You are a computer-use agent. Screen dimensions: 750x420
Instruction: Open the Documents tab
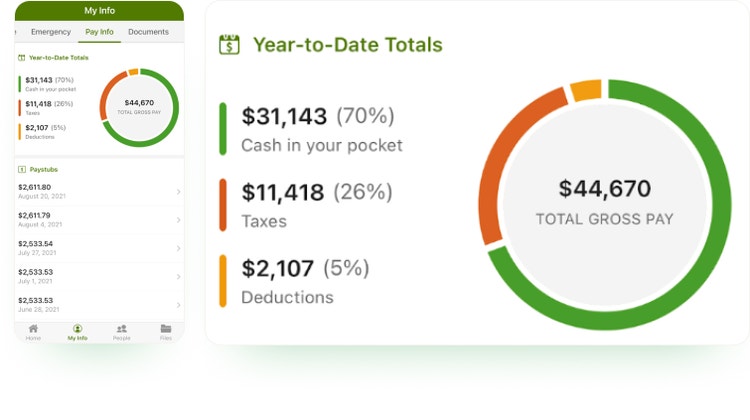click(148, 32)
